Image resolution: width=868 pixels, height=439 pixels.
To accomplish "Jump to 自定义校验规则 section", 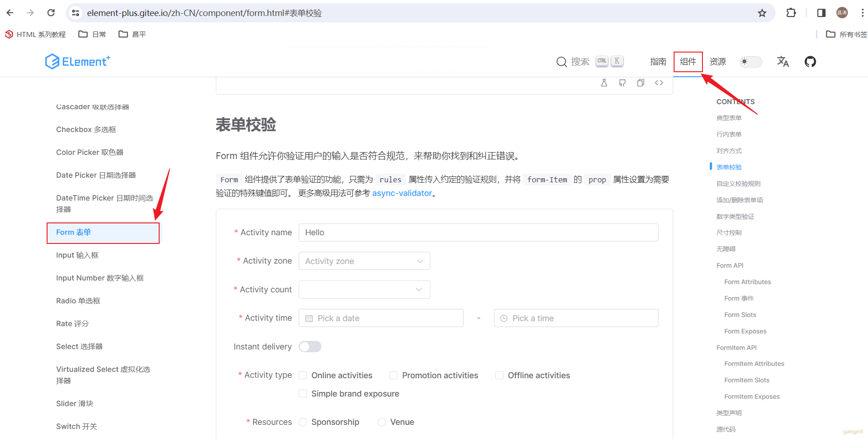I will pos(739,184).
